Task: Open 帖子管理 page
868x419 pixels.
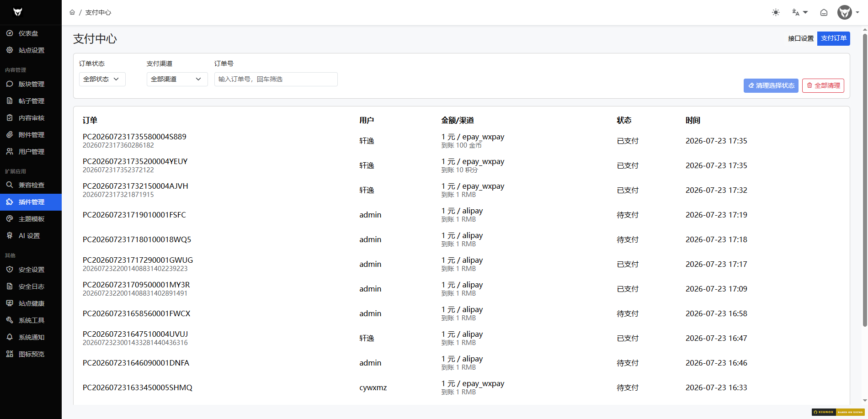Action: pos(31,101)
